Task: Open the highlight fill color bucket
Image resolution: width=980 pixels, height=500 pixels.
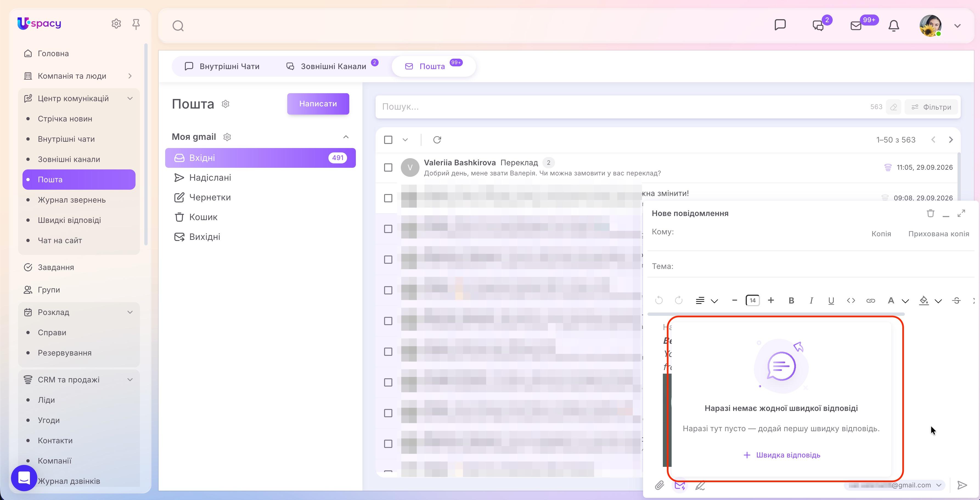Action: (x=924, y=301)
